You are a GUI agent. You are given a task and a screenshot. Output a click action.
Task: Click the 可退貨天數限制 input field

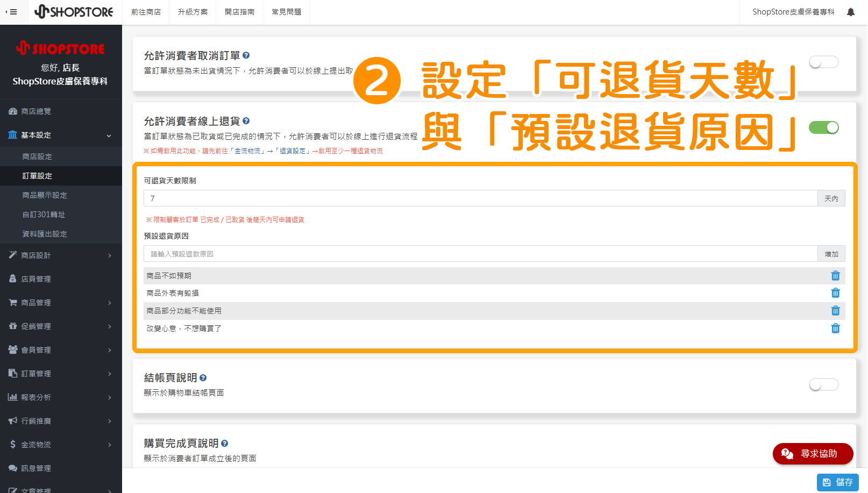pyautogui.click(x=479, y=198)
